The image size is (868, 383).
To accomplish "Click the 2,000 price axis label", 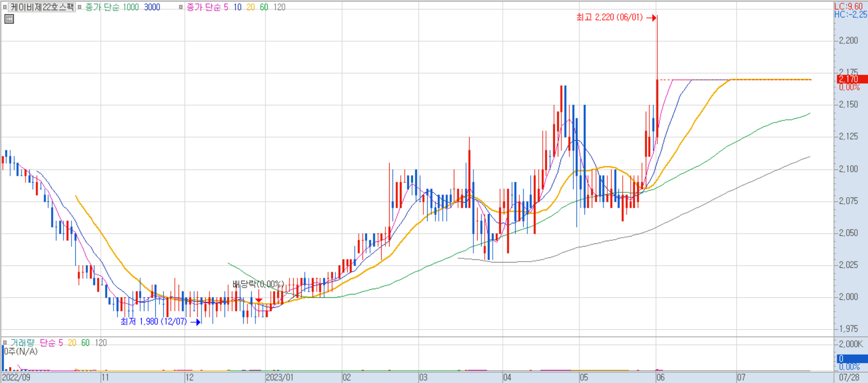I will tap(848, 297).
